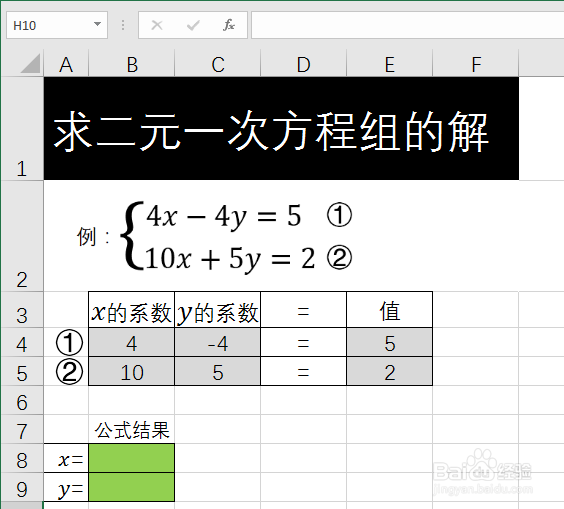Click the x的系数 header cell

(132, 310)
